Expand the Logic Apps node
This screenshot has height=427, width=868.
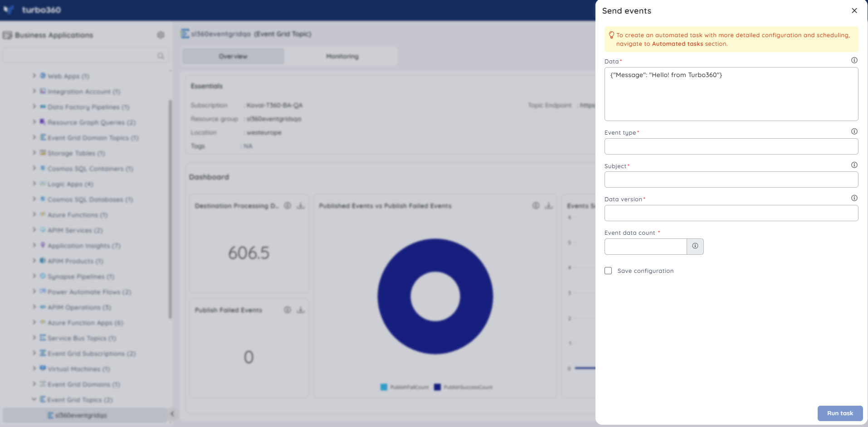(34, 184)
